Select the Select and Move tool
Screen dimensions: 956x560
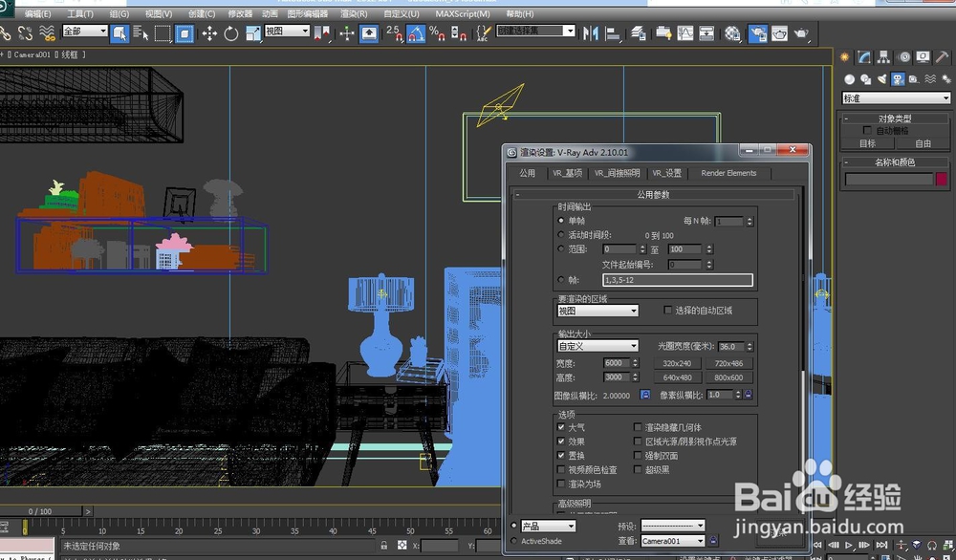pyautogui.click(x=209, y=34)
